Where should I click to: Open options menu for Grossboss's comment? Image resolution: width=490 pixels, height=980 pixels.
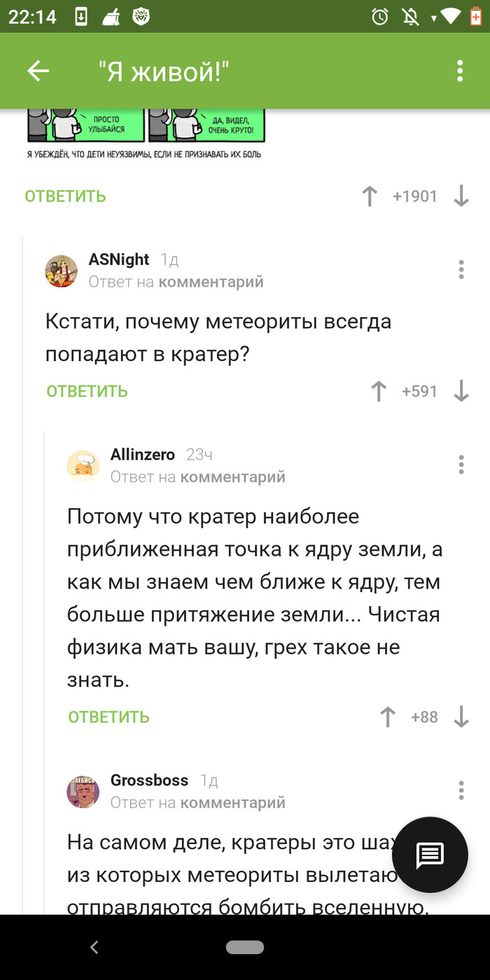tap(461, 790)
